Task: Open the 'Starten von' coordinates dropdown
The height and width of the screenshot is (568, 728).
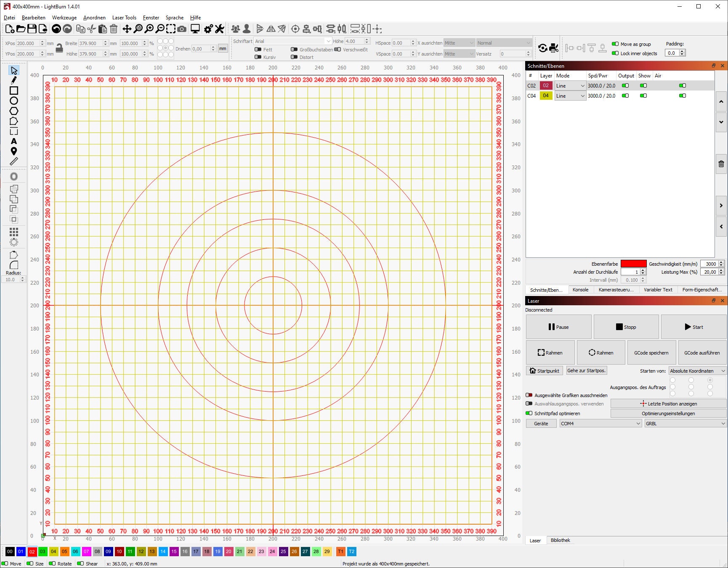Action: 697,371
